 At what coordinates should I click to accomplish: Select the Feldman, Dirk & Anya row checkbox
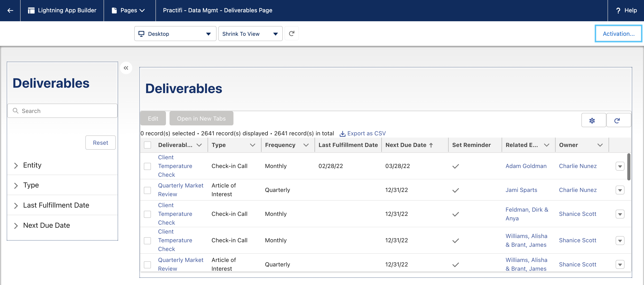tap(147, 214)
